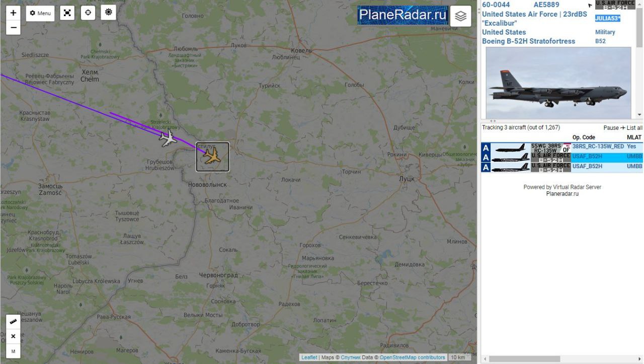Viewport: 644px width, 364px height.
Task: Click the white trailing aircraft marker
Action: (x=169, y=138)
